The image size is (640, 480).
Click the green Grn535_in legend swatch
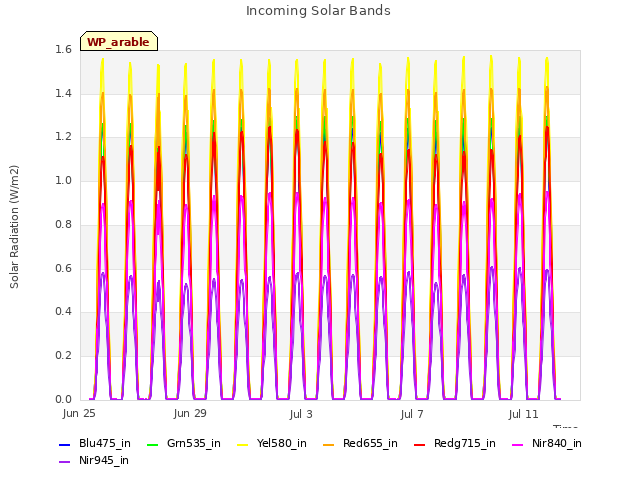tap(152, 445)
